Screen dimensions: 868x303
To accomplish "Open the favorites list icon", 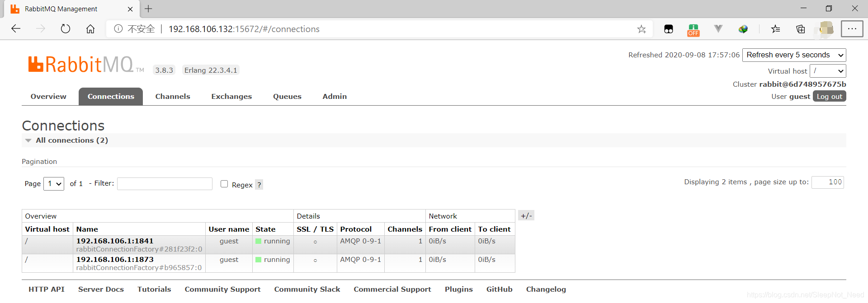I will point(776,29).
